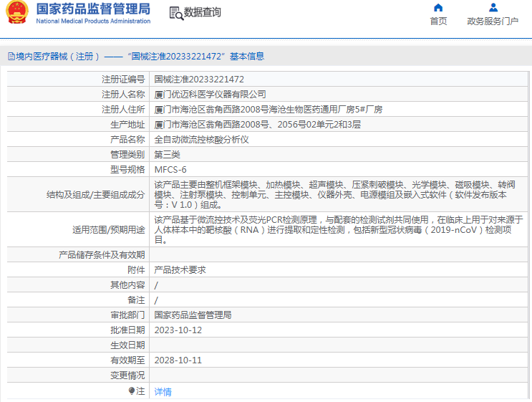The image size is (532, 402).
Task: Click the 附件 label
Action: click(x=136, y=270)
